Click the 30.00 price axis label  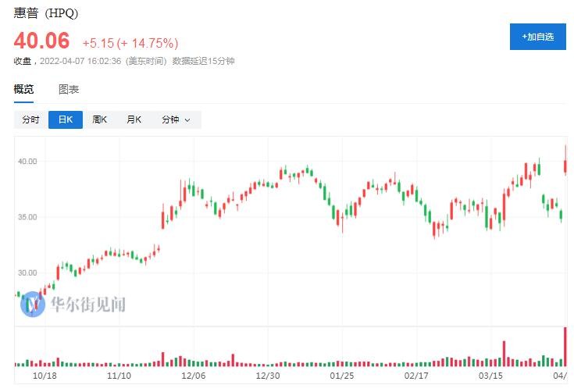coord(27,273)
